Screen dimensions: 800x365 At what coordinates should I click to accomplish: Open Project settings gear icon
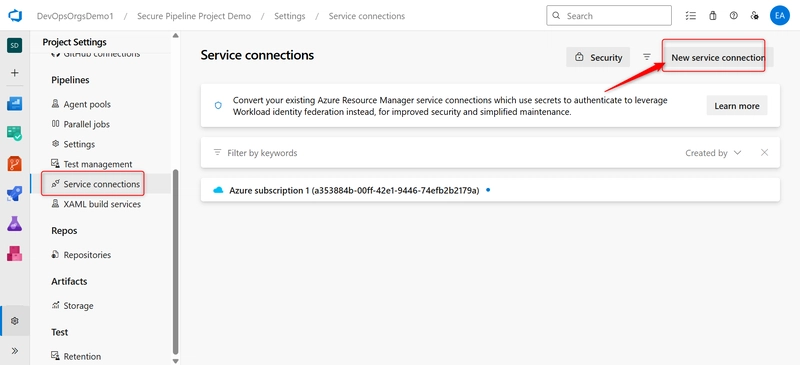(14, 321)
